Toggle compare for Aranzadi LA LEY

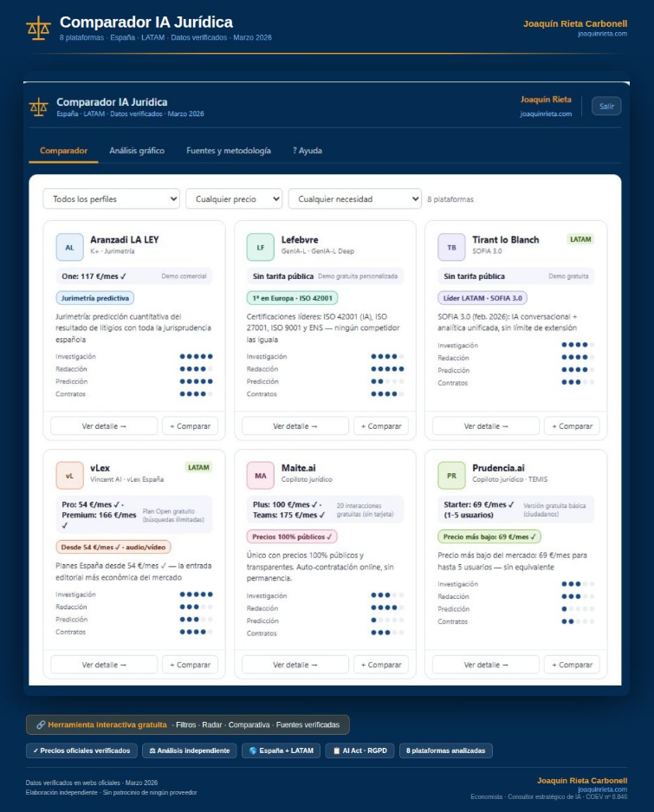click(x=190, y=426)
